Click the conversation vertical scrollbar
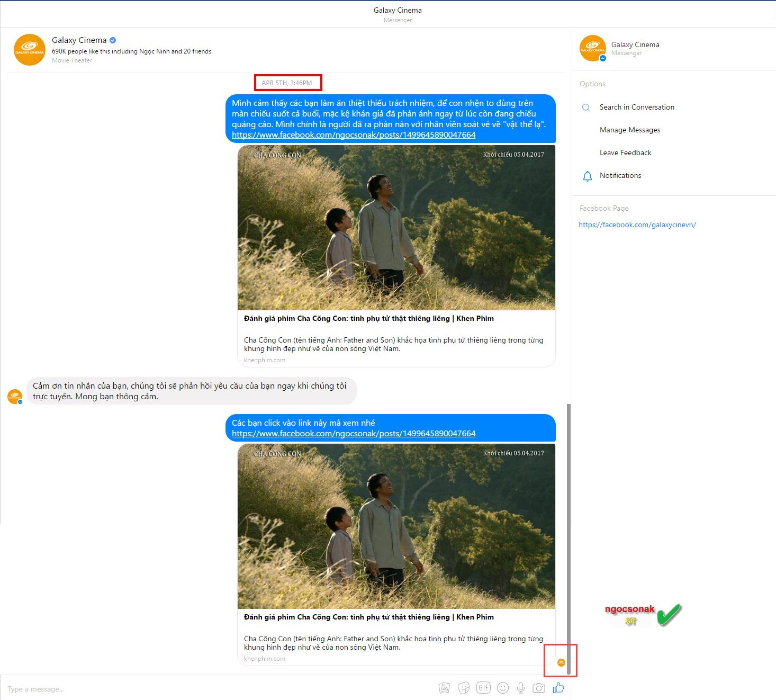Viewport: 776px width, 700px height. 569,539
